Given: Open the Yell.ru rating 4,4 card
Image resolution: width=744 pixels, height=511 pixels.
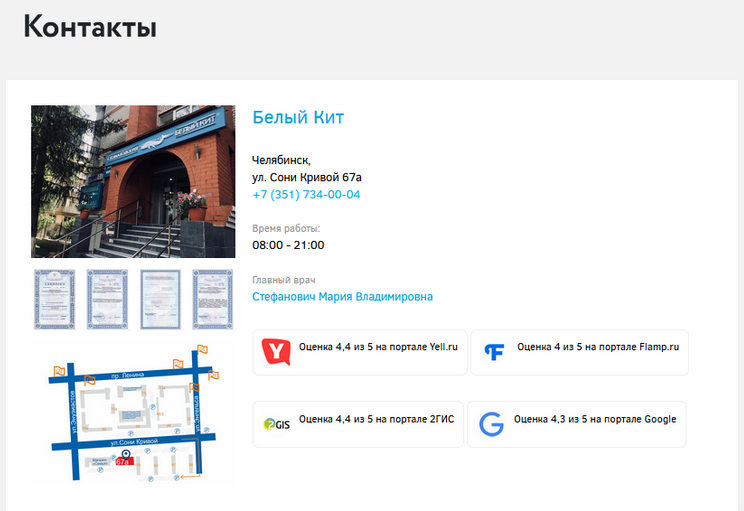Looking at the screenshot, I should pyautogui.click(x=360, y=352).
